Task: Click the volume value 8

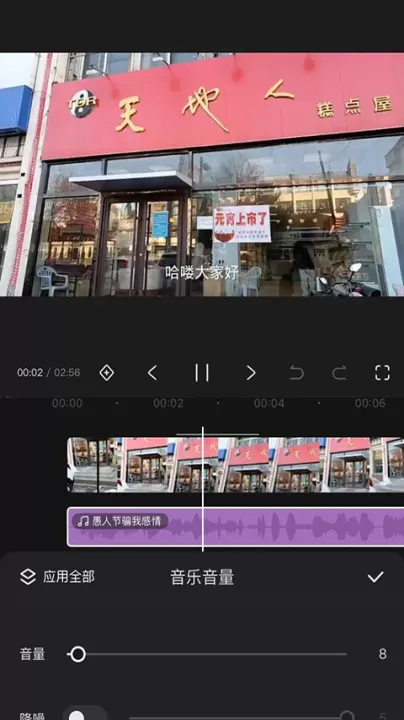Action: click(x=382, y=654)
